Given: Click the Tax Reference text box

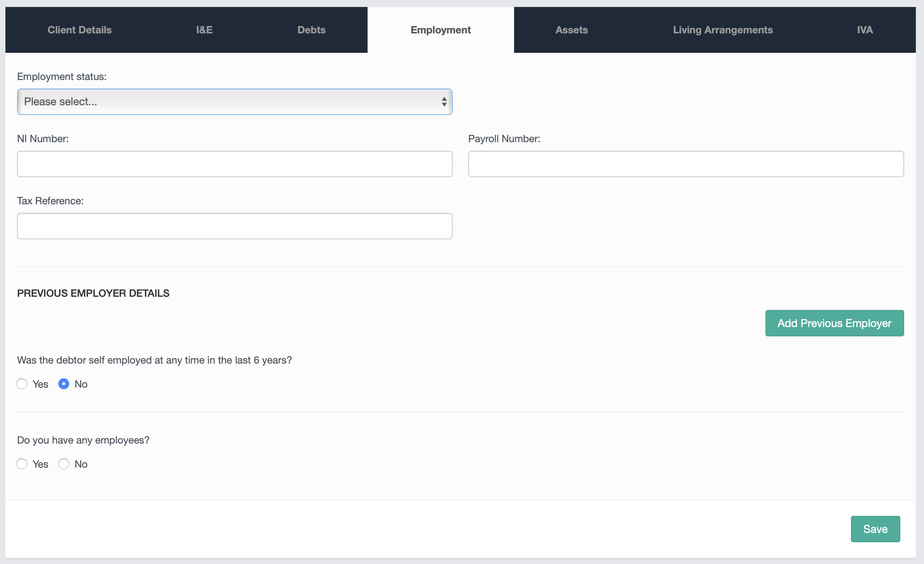Looking at the screenshot, I should tap(234, 226).
